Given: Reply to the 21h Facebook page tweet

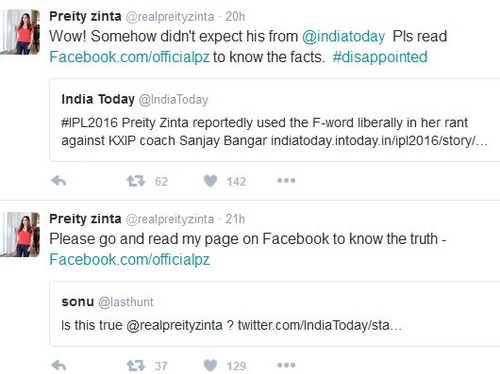Looking at the screenshot, I should click(x=59, y=366).
